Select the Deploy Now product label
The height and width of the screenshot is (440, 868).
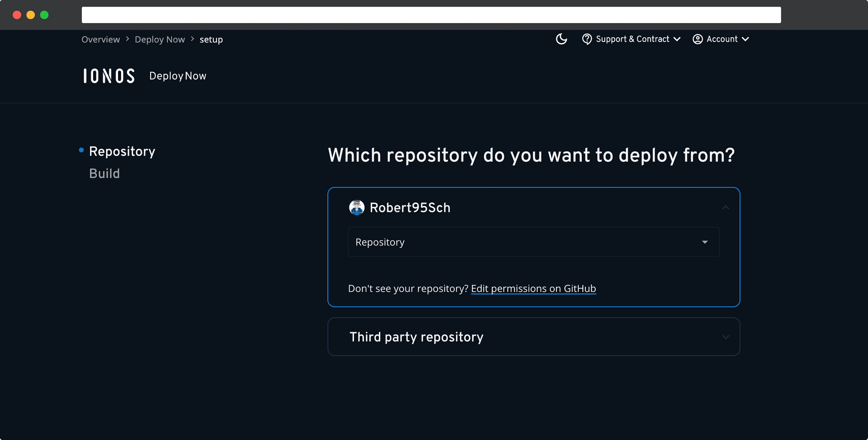pos(177,76)
